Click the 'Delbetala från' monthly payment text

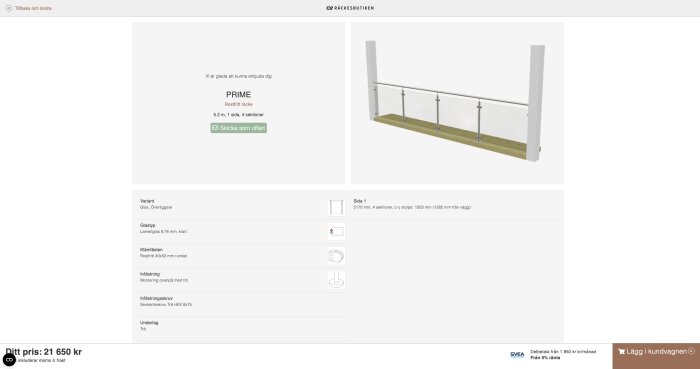click(x=563, y=352)
